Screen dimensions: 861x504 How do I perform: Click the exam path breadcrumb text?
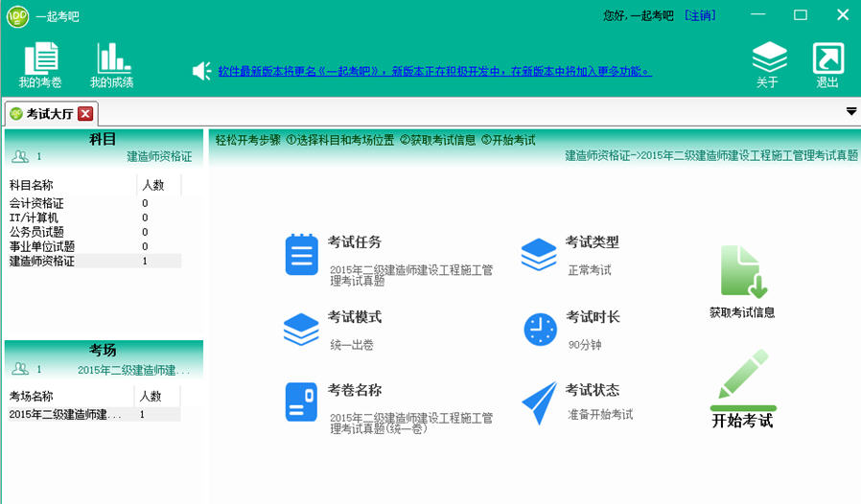coord(711,155)
